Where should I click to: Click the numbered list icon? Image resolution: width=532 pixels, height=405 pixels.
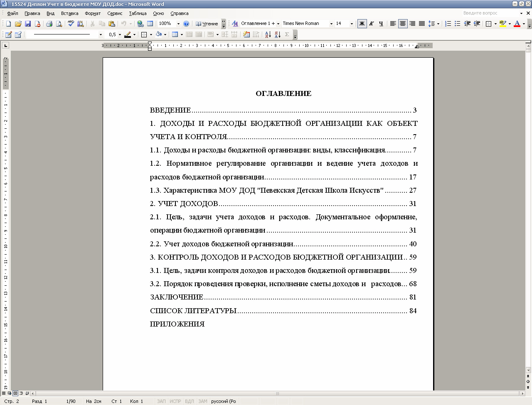pos(448,24)
